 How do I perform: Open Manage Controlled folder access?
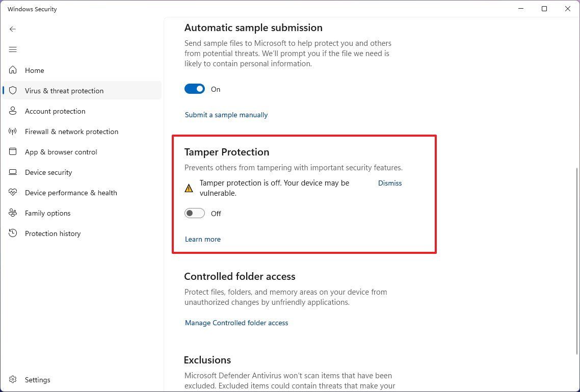236,323
